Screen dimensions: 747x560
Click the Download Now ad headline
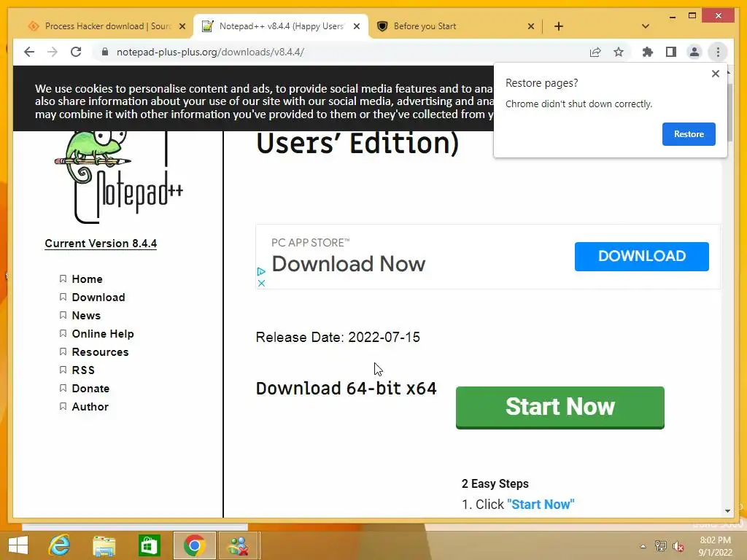point(348,264)
